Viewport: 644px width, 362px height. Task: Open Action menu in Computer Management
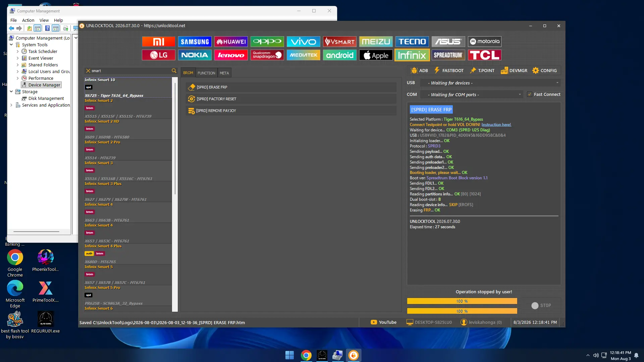point(28,20)
